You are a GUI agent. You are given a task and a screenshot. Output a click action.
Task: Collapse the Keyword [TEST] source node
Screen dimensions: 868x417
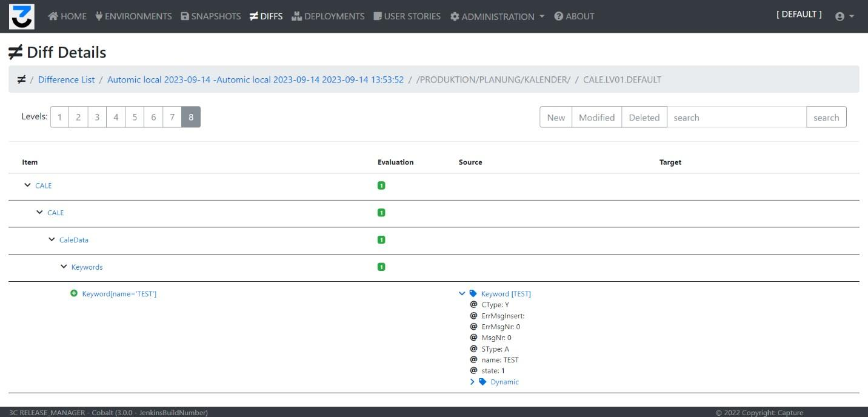point(462,293)
